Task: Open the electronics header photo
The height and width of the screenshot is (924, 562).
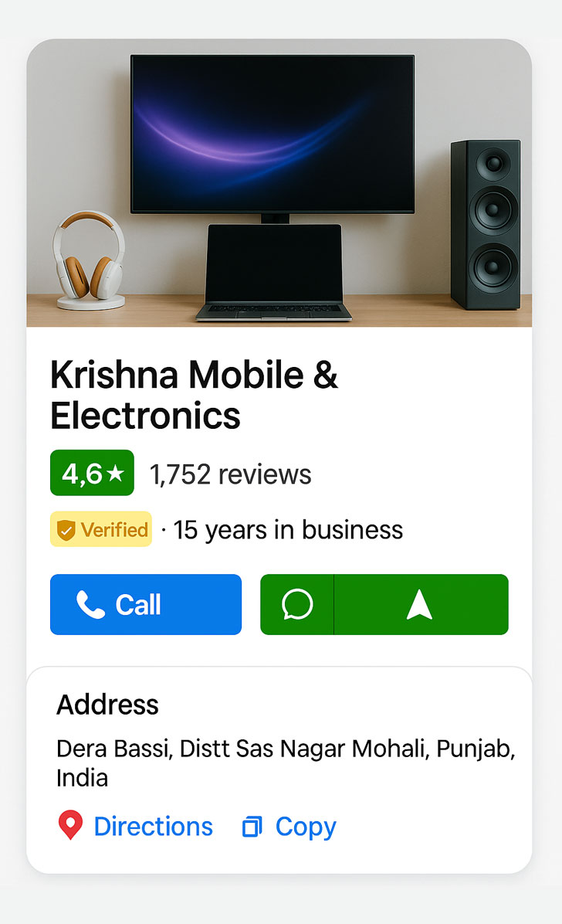Action: [279, 182]
